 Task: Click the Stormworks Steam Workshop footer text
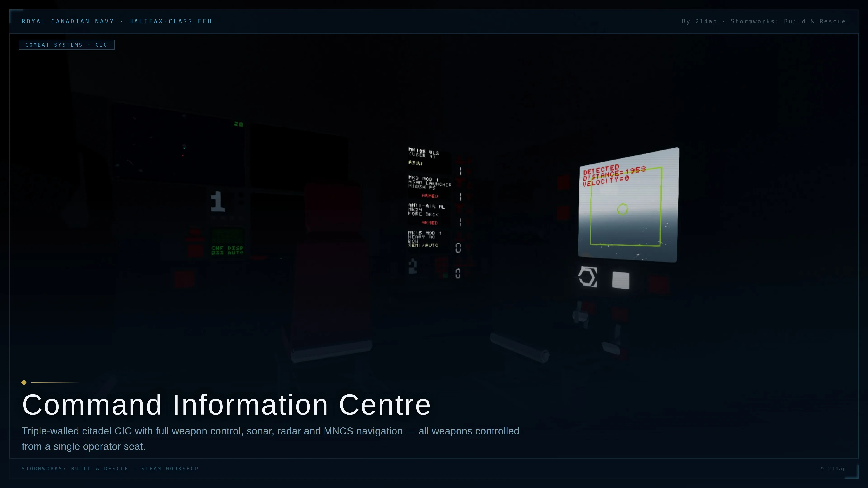[110, 469]
